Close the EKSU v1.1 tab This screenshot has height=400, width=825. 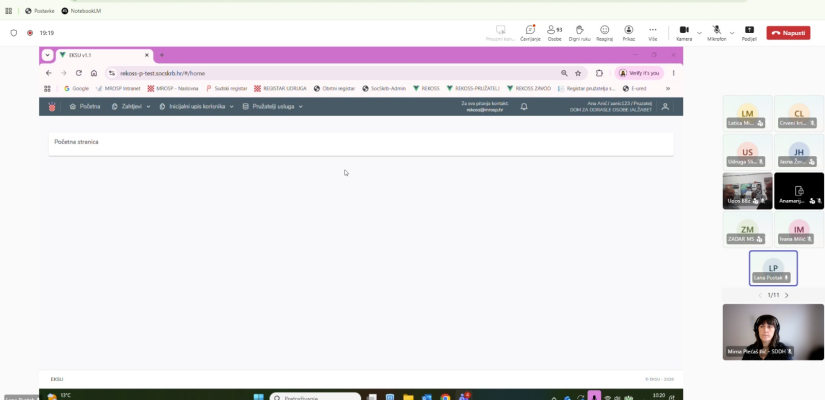147,55
